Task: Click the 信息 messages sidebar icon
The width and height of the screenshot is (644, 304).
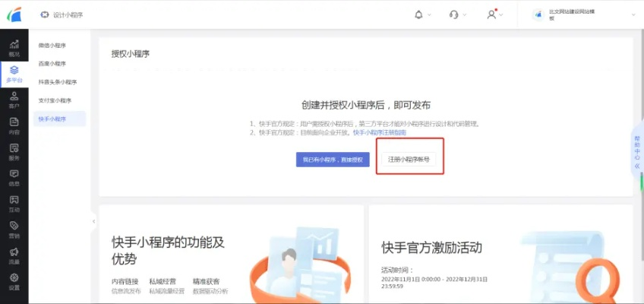Action: tap(14, 177)
